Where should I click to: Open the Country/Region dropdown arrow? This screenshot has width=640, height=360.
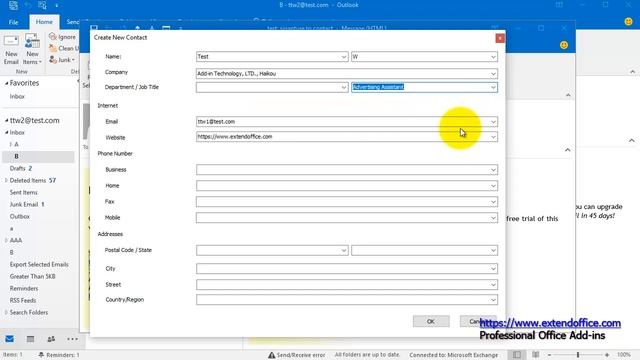(493, 300)
